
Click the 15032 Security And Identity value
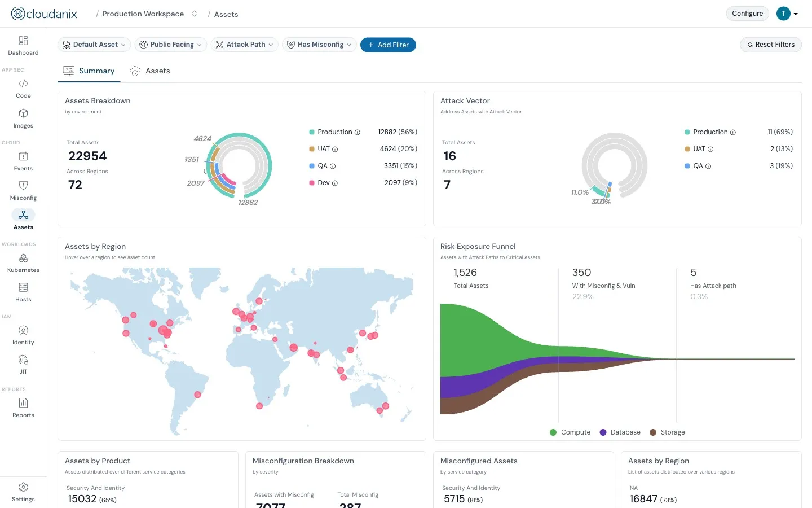82,499
